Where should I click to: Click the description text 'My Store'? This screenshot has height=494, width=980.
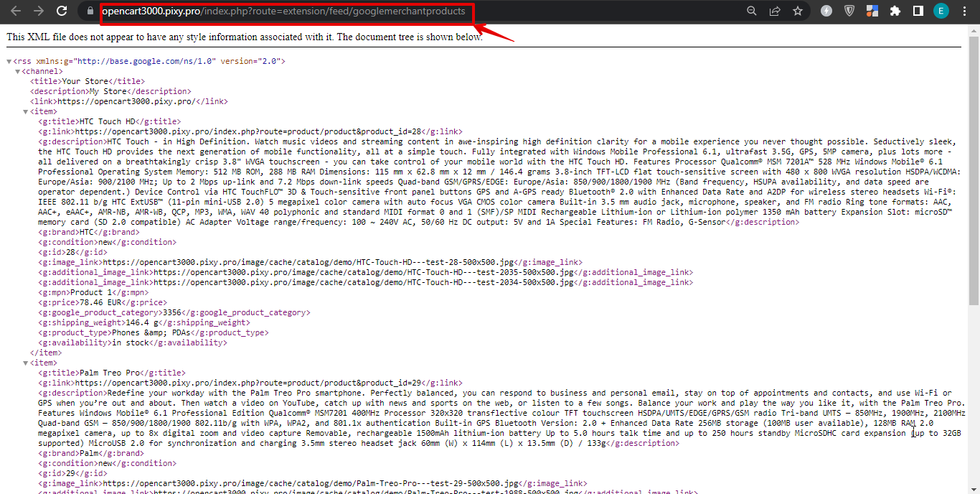pos(107,92)
